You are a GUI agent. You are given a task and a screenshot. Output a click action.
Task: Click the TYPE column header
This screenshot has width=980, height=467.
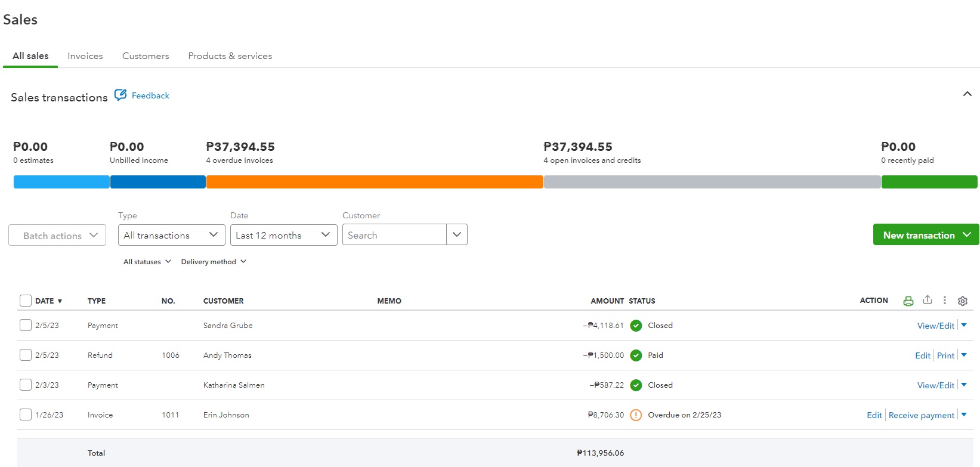click(x=97, y=301)
